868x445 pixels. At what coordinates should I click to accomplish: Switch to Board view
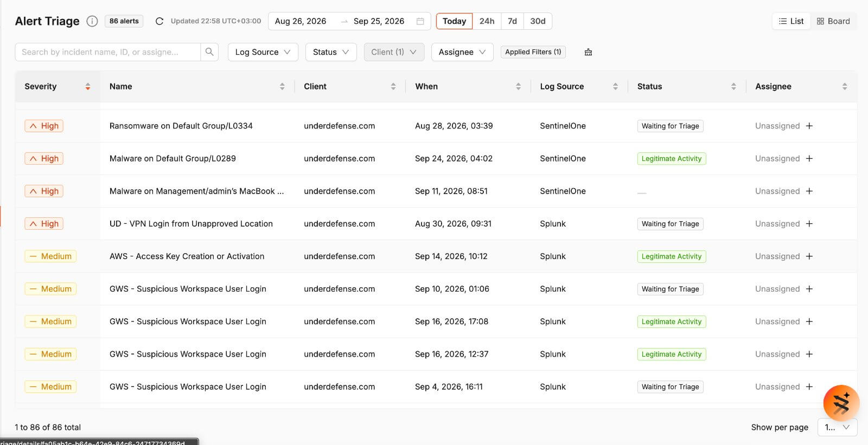click(x=833, y=21)
